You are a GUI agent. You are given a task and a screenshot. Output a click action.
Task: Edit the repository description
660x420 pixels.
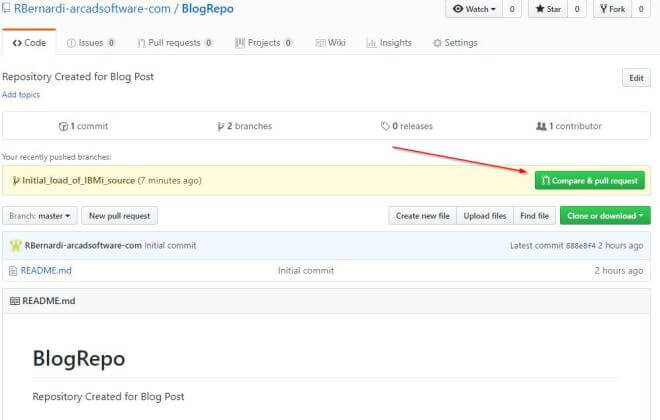point(636,78)
